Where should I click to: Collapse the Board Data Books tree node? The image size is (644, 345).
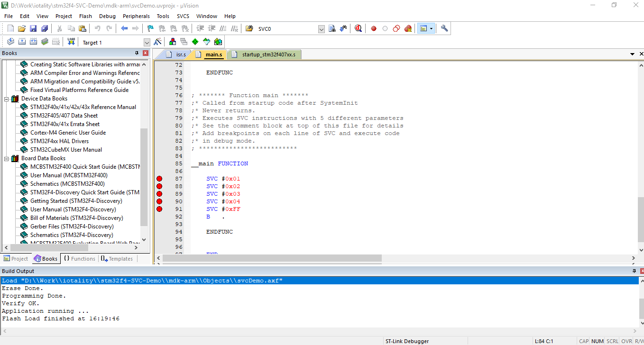7,158
